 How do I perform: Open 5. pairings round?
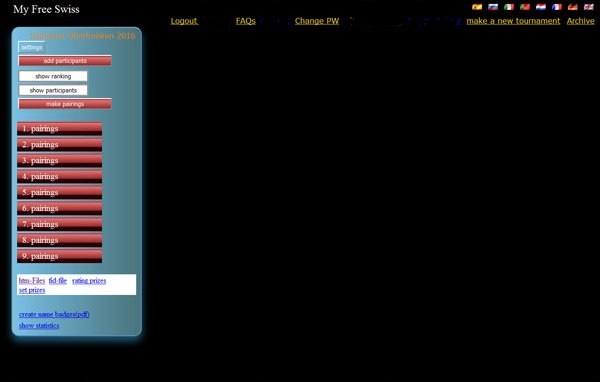(60, 192)
